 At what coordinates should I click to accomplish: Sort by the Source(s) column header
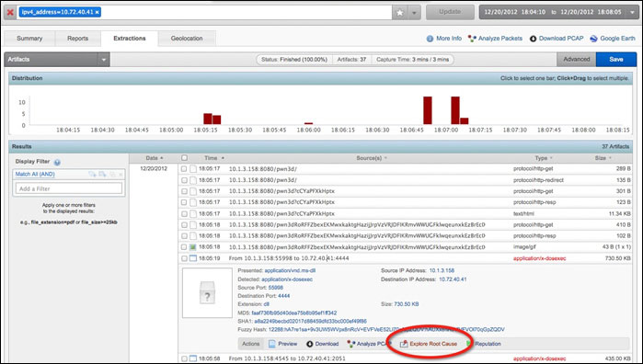coord(372,158)
